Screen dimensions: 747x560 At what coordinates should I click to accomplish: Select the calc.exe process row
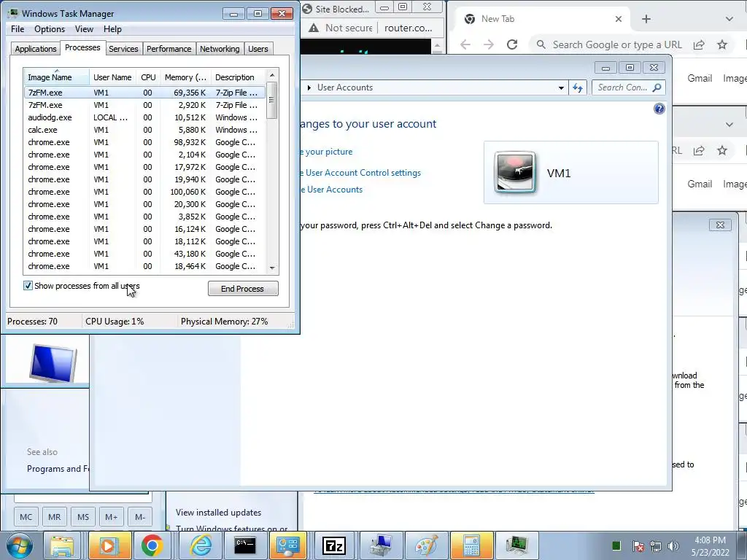tap(145, 130)
